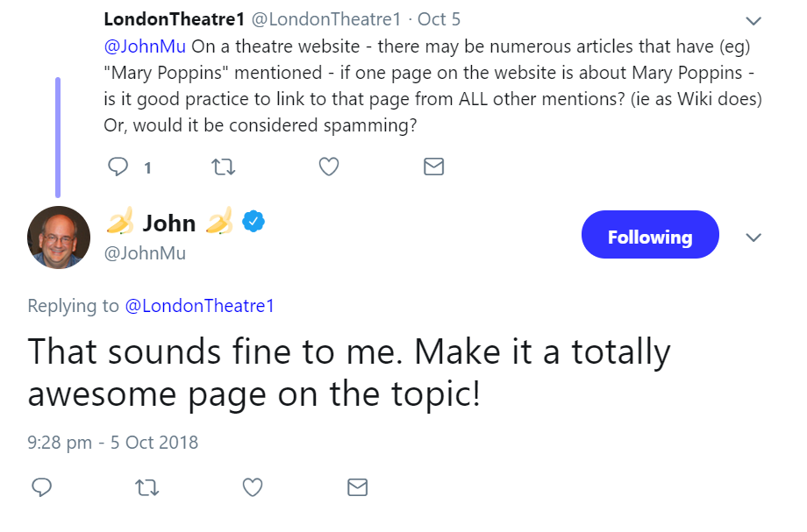Click the LondonTheatre1 display name
The height and width of the screenshot is (532, 807).
174,18
